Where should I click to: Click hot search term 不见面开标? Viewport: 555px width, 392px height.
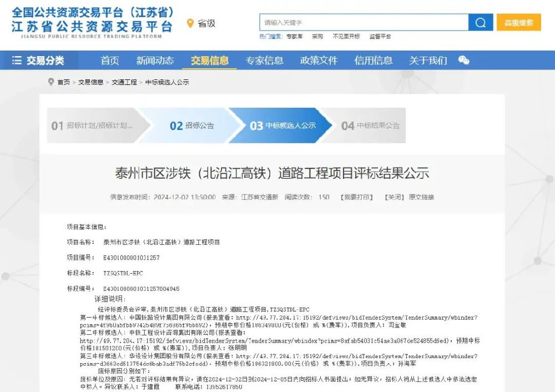click(x=346, y=36)
